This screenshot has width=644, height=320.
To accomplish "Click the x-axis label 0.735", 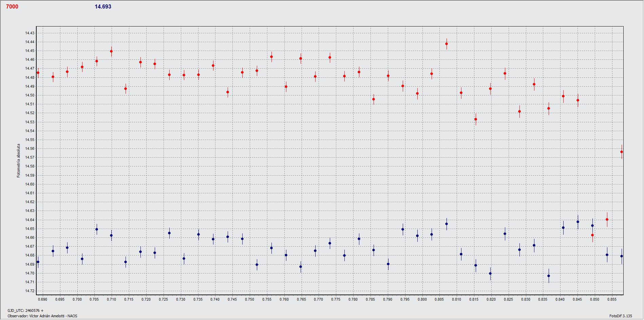I will (198, 299).
